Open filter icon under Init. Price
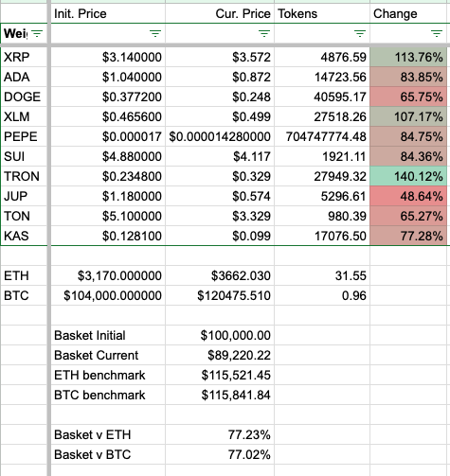 click(x=155, y=33)
